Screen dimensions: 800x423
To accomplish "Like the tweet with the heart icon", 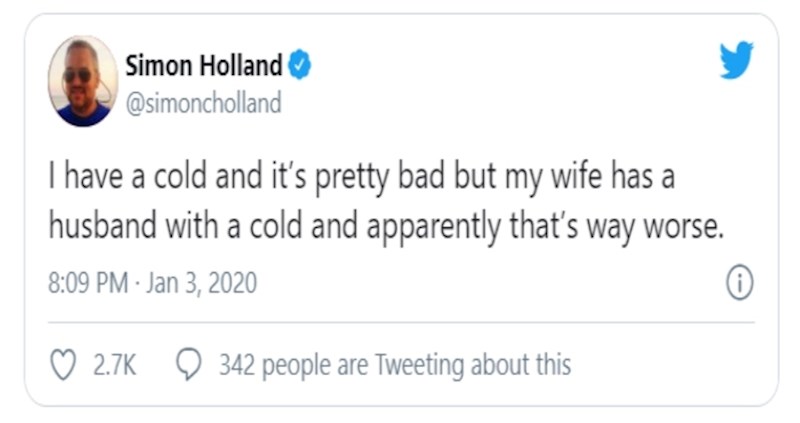I will (63, 365).
